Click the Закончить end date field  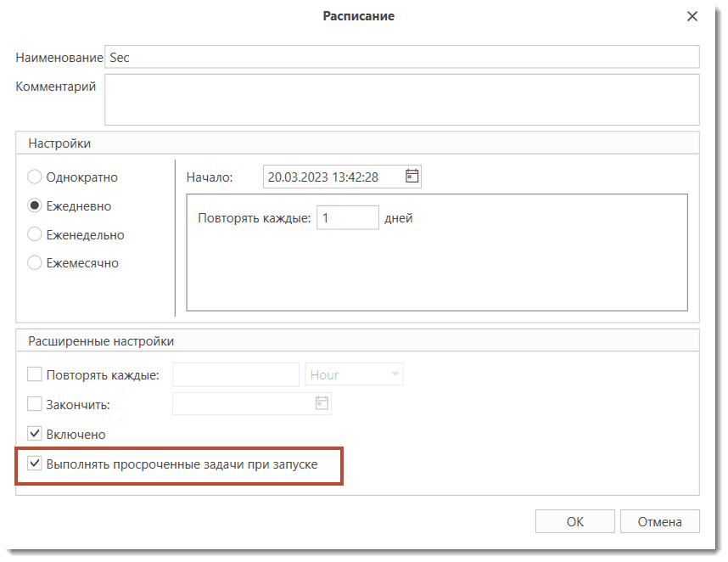point(242,404)
